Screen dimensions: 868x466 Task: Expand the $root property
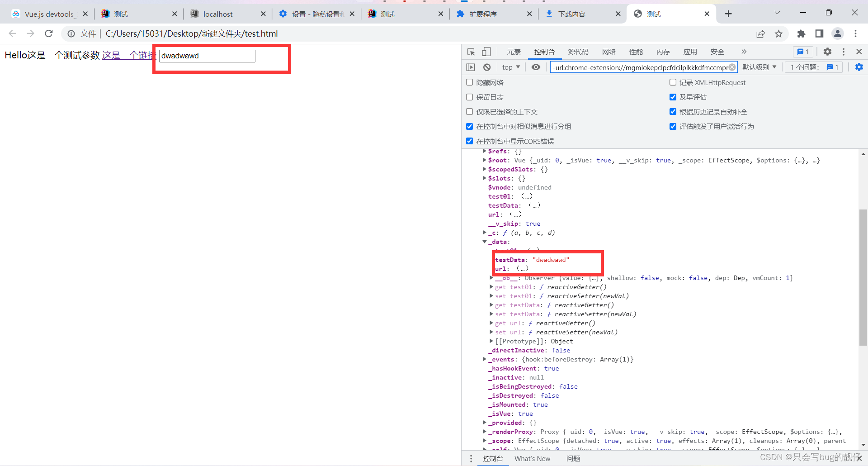pyautogui.click(x=485, y=160)
